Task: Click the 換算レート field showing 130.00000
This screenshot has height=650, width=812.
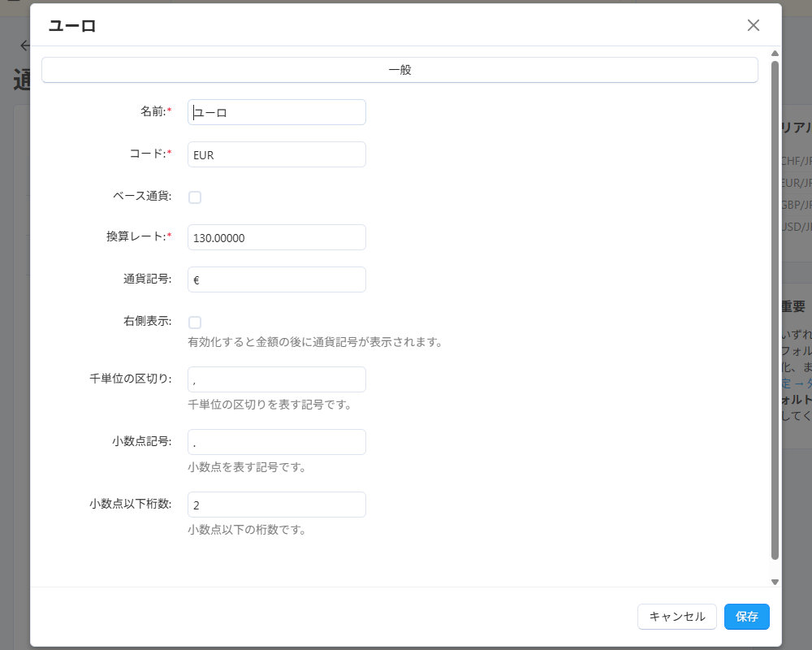Action: (276, 237)
